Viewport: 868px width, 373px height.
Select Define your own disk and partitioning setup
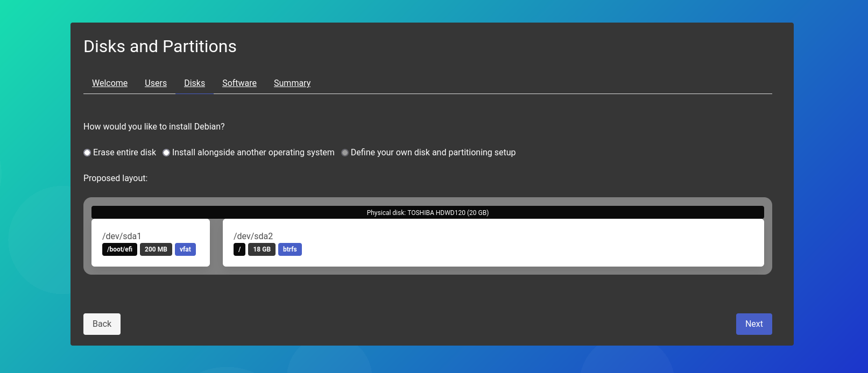click(x=345, y=153)
